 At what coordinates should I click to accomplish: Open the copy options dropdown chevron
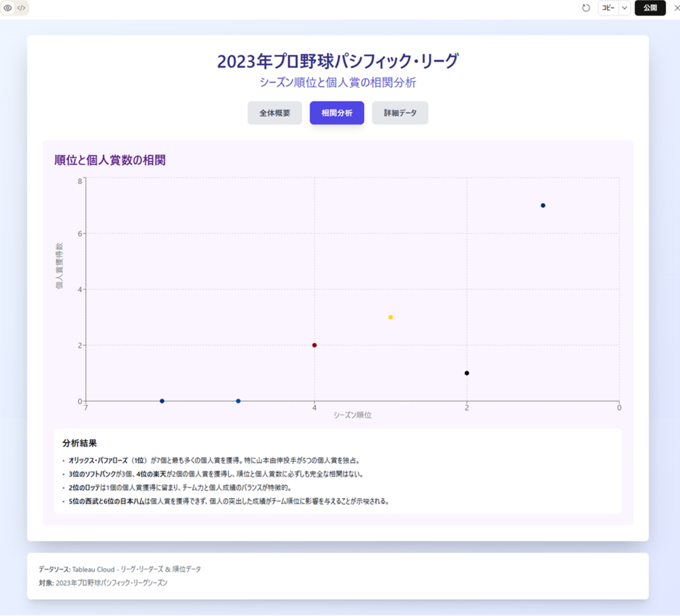tap(626, 8)
